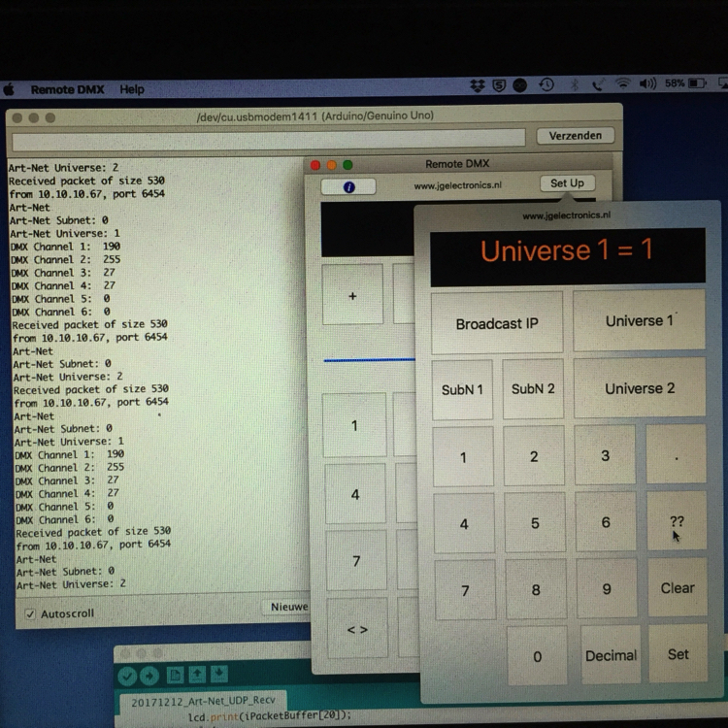Click the ?? button in setup popover

pos(677,521)
